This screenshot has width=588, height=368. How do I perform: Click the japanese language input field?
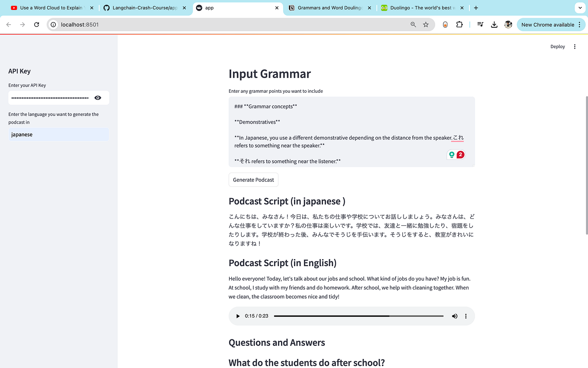click(58, 134)
